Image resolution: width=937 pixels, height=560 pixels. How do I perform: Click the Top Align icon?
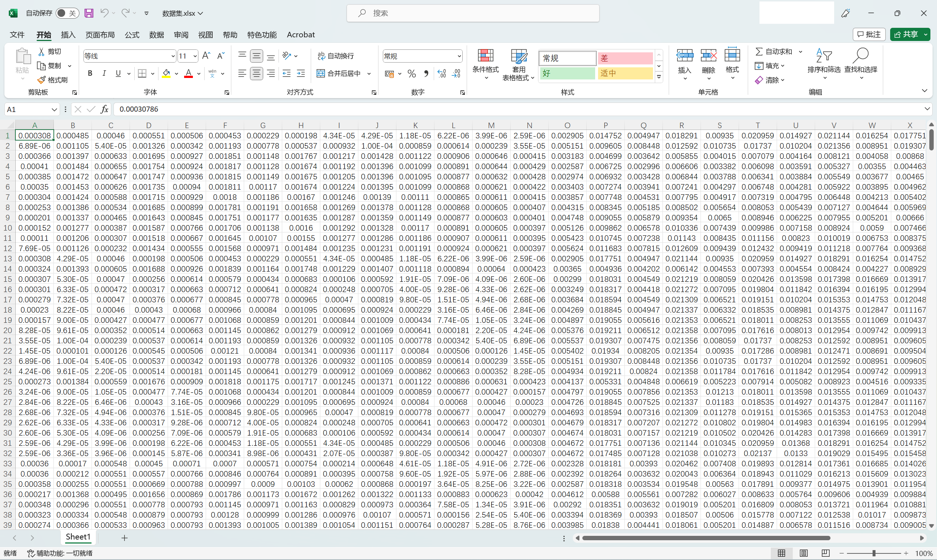[x=242, y=56]
